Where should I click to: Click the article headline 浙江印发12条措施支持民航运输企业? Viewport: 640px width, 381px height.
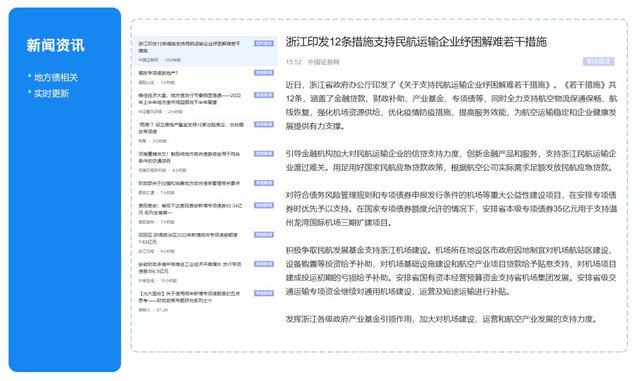(x=416, y=42)
